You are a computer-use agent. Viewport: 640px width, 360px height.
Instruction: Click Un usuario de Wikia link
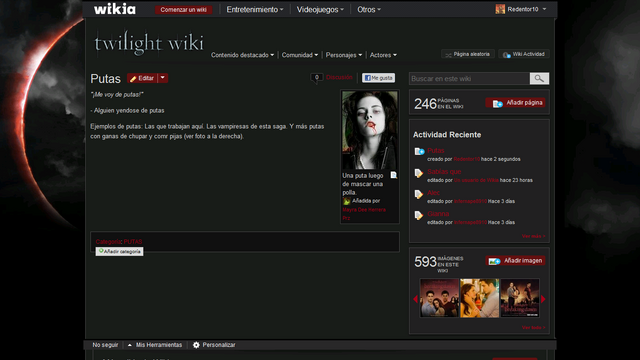pyautogui.click(x=476, y=180)
